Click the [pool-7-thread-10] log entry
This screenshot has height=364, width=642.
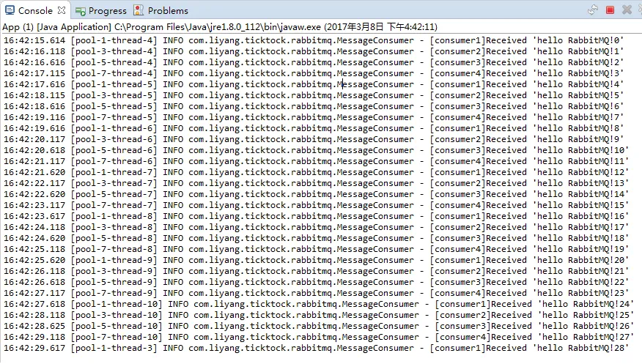(x=319, y=338)
